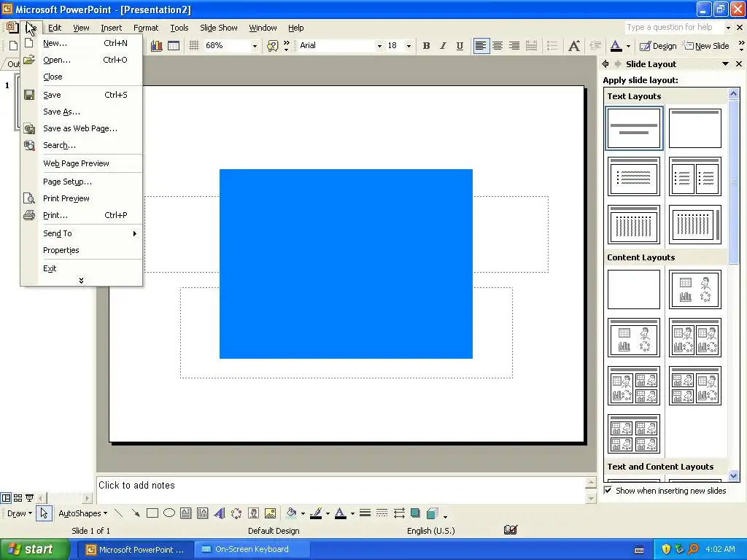Select the Oval drawing tool
This screenshot has width=747, height=560.
(x=169, y=513)
